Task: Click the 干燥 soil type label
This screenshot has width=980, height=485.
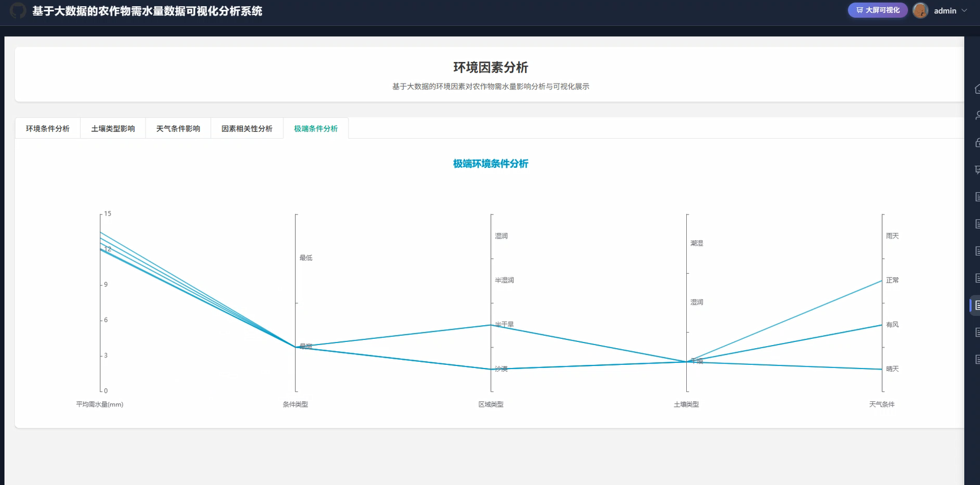Action: pyautogui.click(x=697, y=361)
